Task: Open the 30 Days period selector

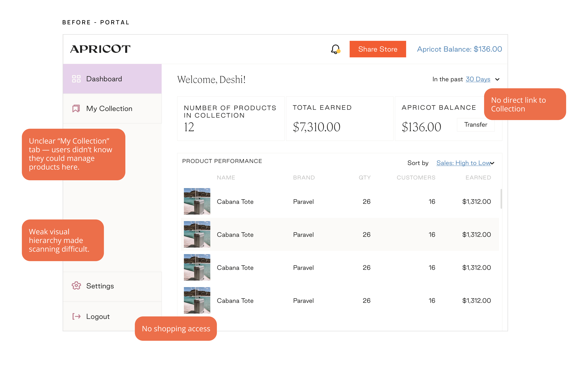Action: point(478,79)
